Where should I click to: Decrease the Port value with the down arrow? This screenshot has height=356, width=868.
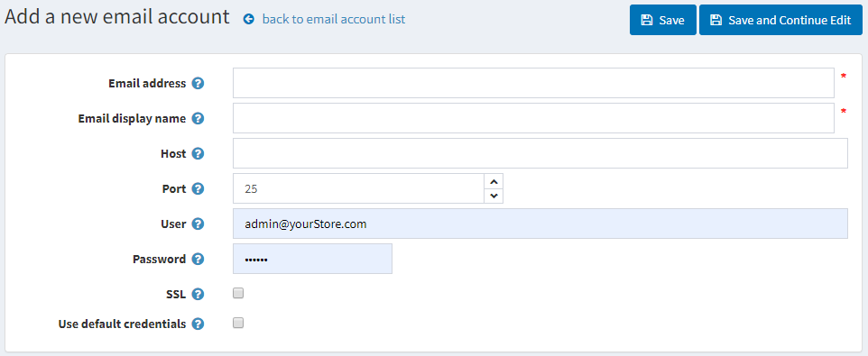(x=494, y=196)
